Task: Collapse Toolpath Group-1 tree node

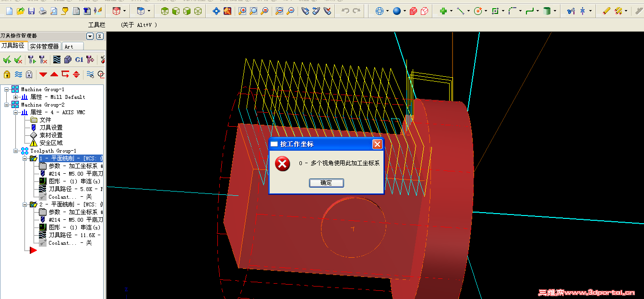Action: [x=15, y=151]
